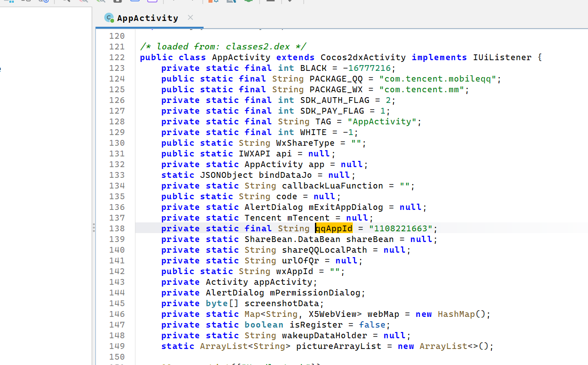Click the "com.tencent.mobileqq" string
This screenshot has height=365, width=588.
(x=438, y=79)
